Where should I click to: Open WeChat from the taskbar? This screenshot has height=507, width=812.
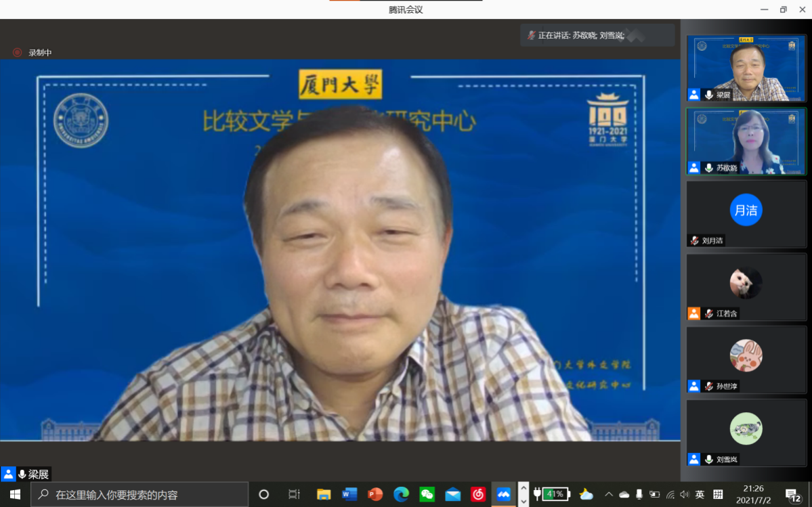point(427,494)
